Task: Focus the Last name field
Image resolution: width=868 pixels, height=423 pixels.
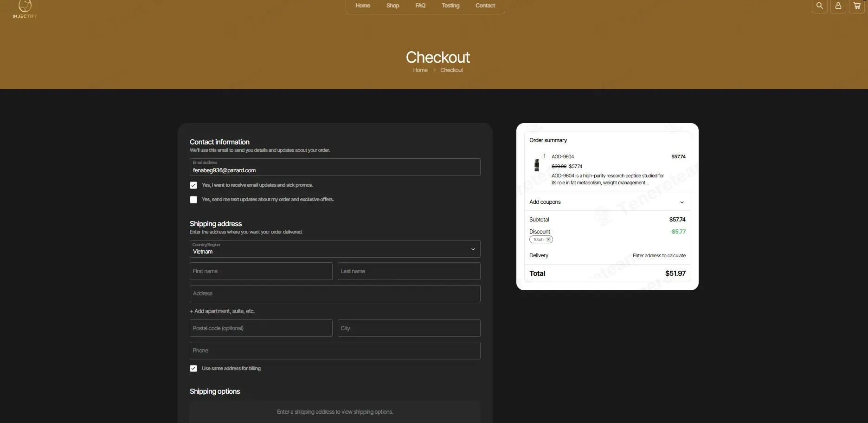Action: [409, 271]
